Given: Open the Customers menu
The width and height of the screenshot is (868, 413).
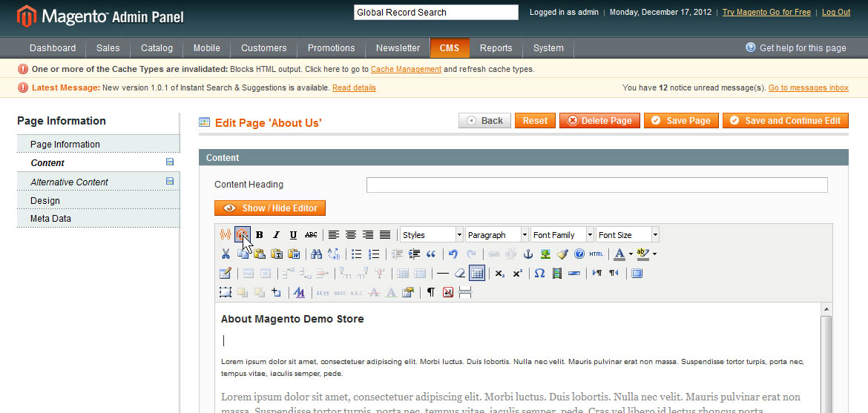Looking at the screenshot, I should (x=263, y=48).
